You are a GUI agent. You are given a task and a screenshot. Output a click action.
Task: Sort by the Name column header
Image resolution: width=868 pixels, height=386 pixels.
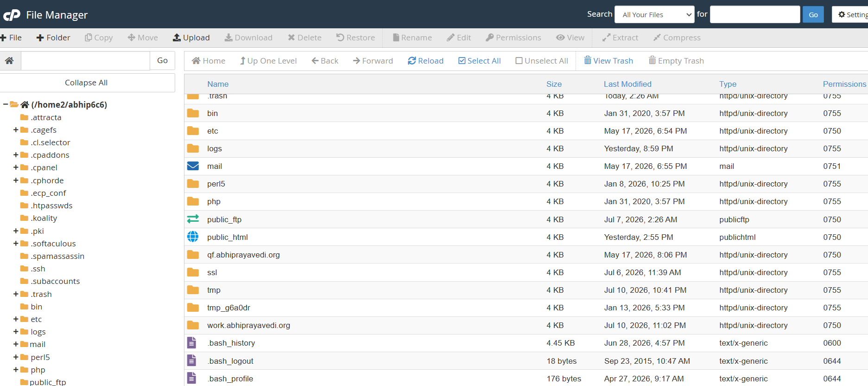[218, 84]
